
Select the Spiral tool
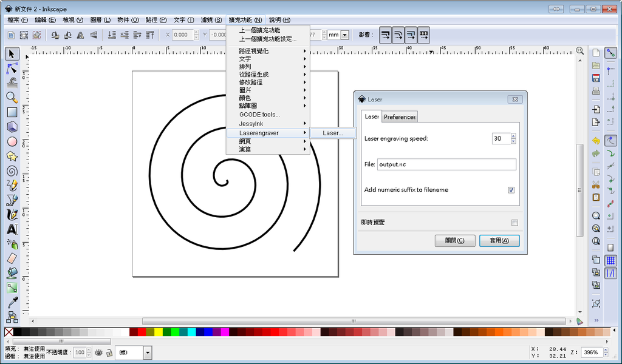(12, 170)
